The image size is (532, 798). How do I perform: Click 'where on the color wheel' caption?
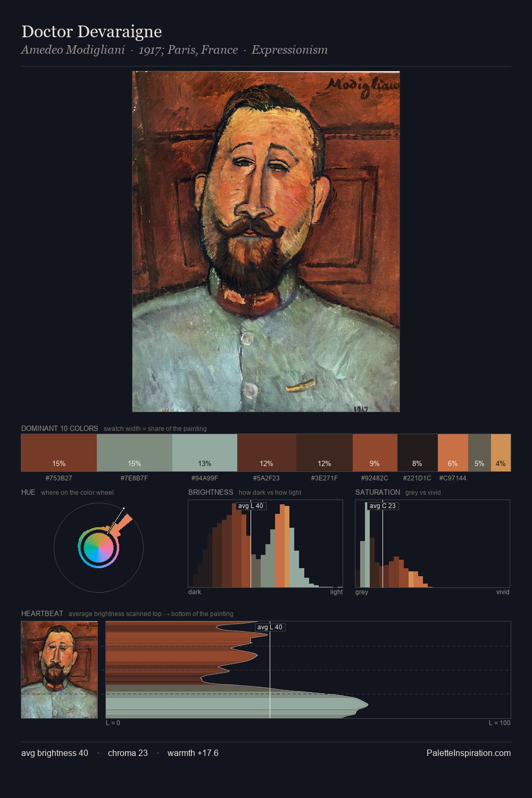(x=77, y=493)
